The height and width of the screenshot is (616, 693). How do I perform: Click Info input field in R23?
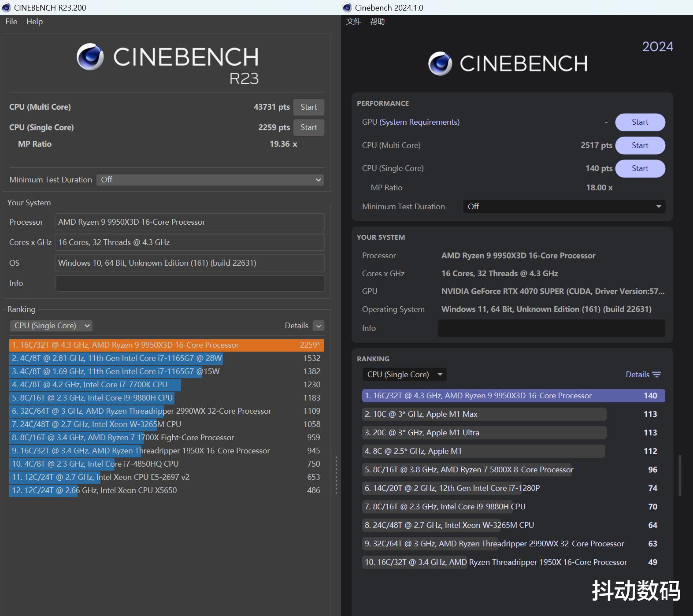[x=190, y=283]
